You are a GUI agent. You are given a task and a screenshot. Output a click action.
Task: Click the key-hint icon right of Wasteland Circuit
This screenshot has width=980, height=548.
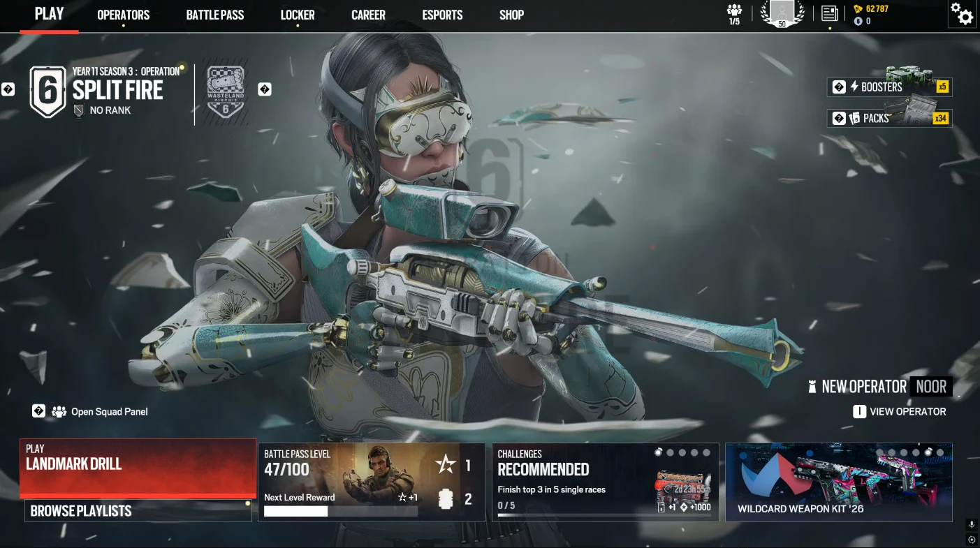coord(265,89)
